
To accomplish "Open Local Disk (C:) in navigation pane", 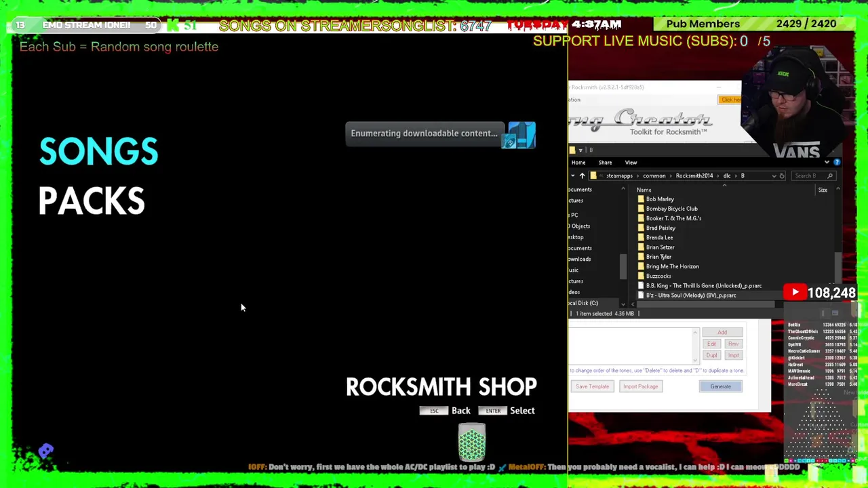I will click(x=583, y=303).
